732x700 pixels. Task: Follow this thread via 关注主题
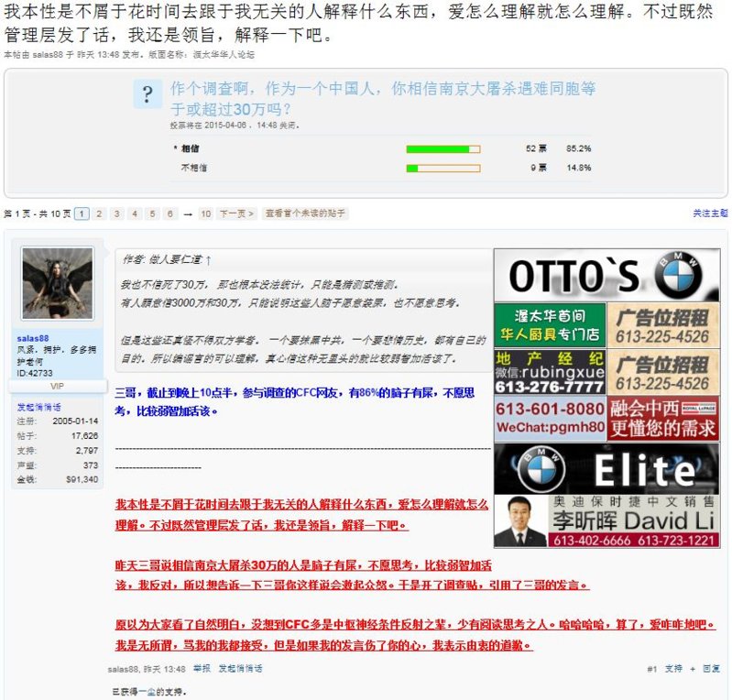[x=710, y=213]
